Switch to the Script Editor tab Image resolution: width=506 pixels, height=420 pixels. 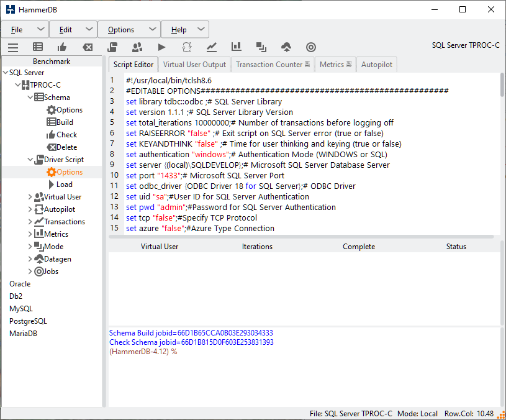[x=133, y=65]
